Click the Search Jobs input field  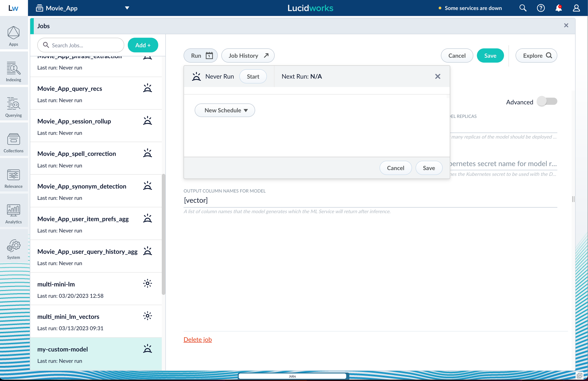coord(84,45)
